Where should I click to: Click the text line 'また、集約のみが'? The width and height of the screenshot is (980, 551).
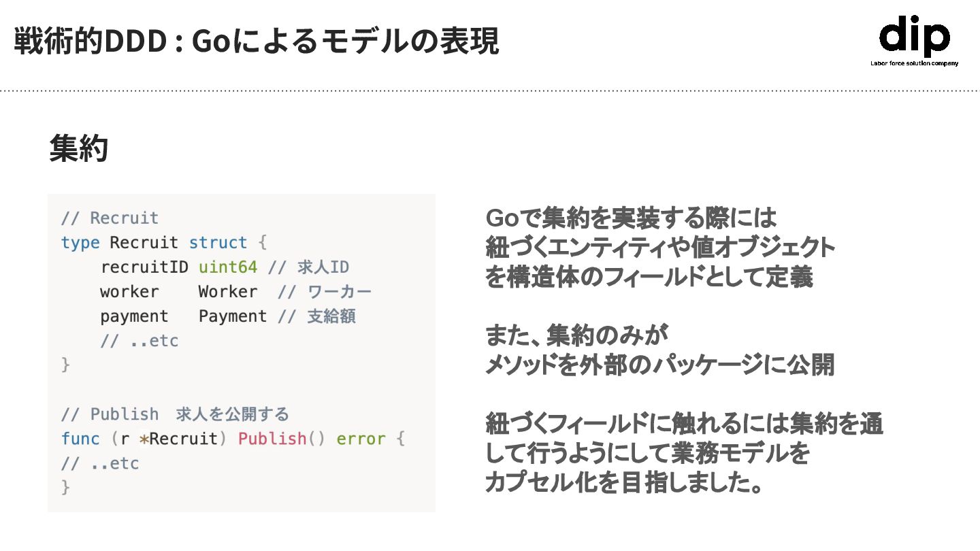576,335
